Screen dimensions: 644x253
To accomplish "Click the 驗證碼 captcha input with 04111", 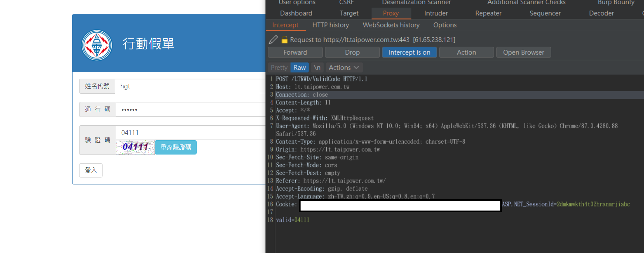I will (190, 133).
